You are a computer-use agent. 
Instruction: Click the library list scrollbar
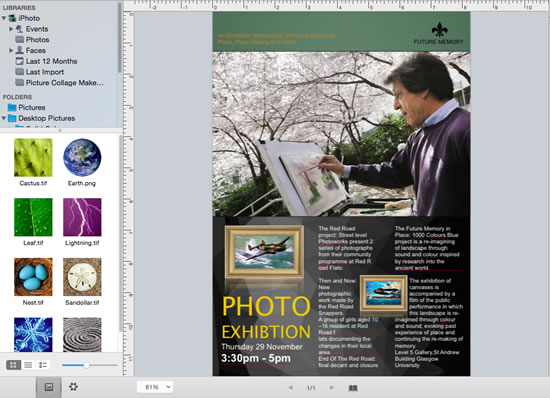pyautogui.click(x=120, y=38)
